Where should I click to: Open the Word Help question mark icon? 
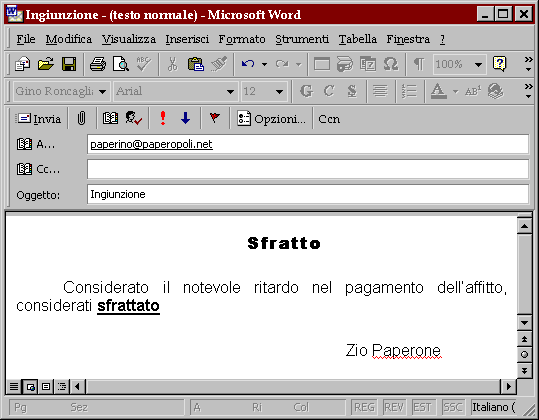pyautogui.click(x=499, y=64)
